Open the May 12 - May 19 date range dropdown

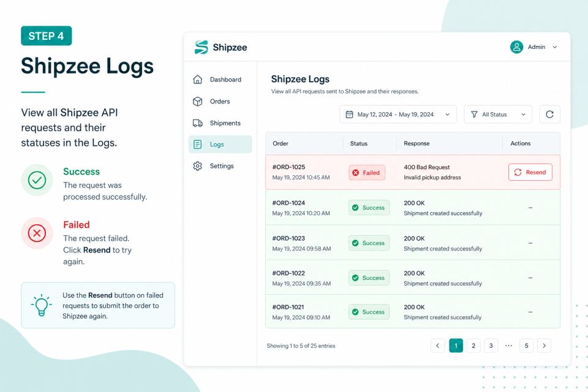[x=398, y=115]
